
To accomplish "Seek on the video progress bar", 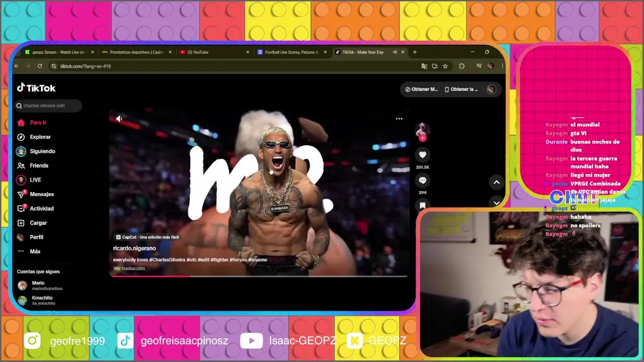I will 259,276.
